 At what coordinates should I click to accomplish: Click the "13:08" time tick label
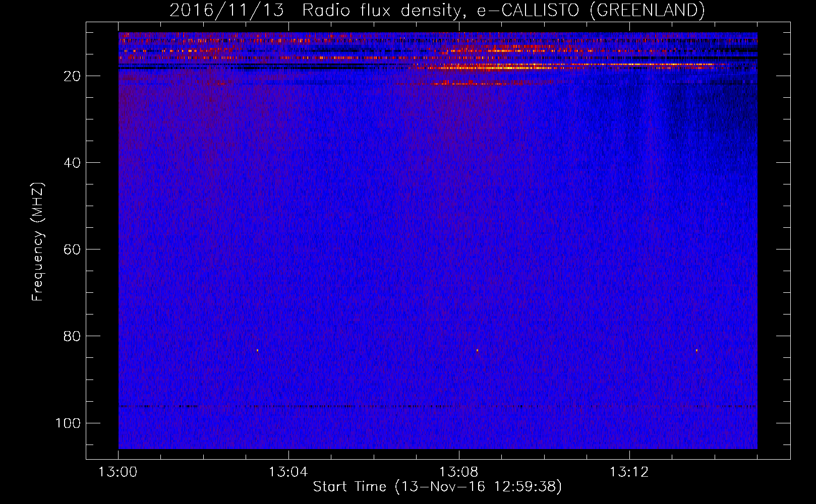click(x=458, y=472)
